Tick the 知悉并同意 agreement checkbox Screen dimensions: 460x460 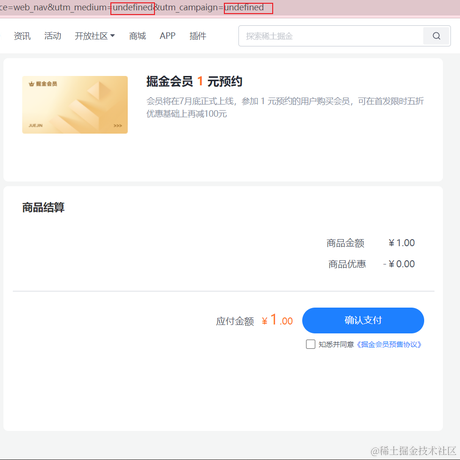[311, 344]
